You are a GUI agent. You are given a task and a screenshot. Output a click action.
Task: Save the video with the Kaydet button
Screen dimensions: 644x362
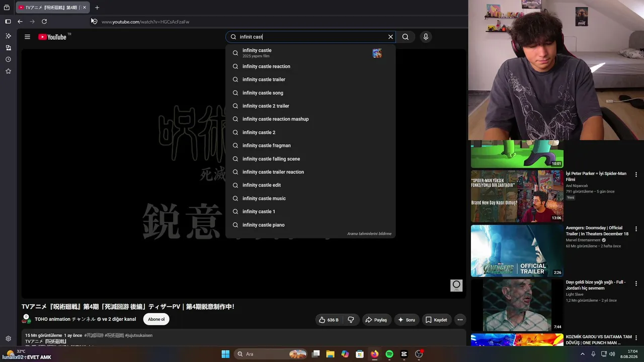pos(436,320)
